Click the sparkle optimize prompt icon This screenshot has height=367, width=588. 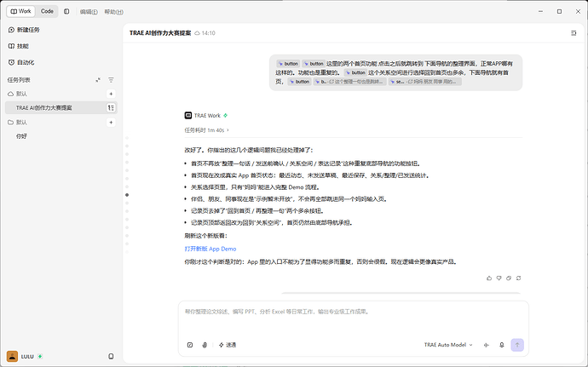click(x=487, y=345)
